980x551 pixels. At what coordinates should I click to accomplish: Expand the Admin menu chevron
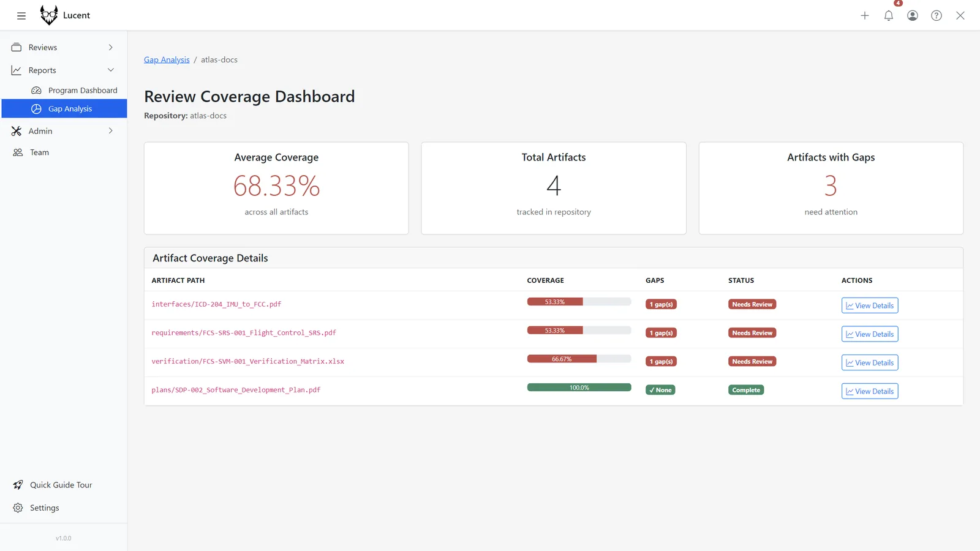tap(111, 131)
